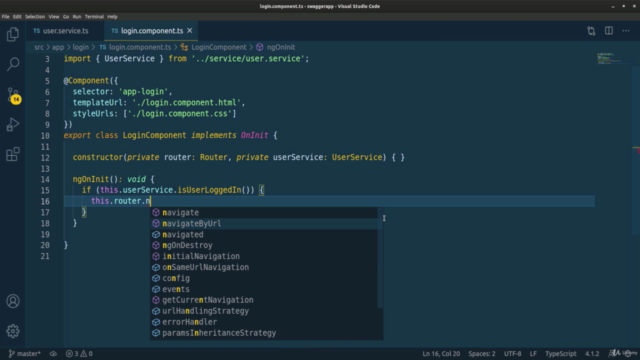This screenshot has height=360, width=640.
Task: Choose the navigateByUrl suggestion
Action: click(264, 224)
